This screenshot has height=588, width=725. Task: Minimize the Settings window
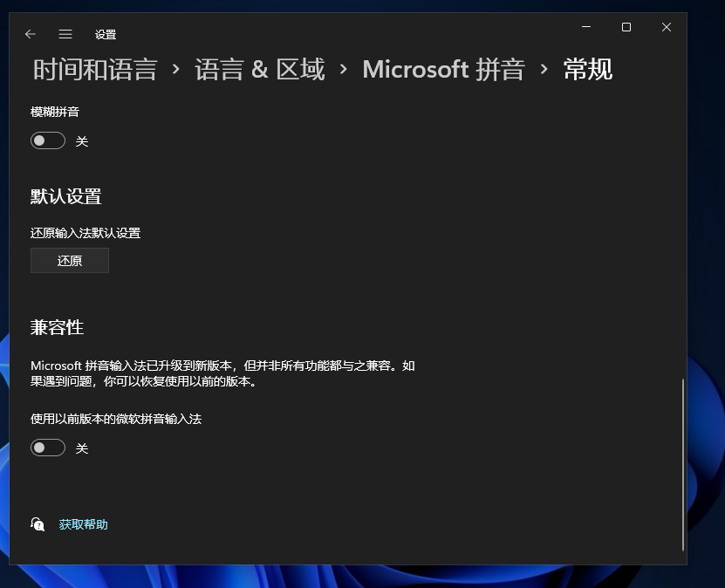point(586,27)
